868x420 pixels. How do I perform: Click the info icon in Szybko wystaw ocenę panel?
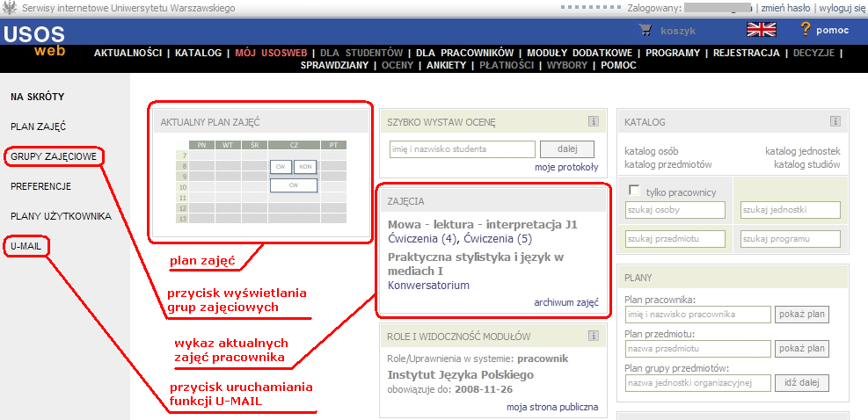tap(594, 122)
